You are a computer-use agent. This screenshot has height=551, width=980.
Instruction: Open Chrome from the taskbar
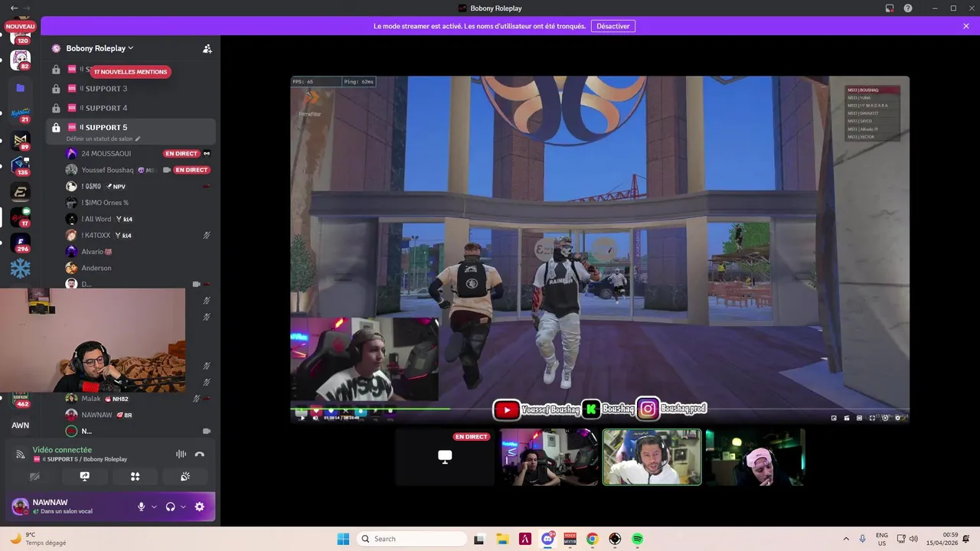click(592, 539)
